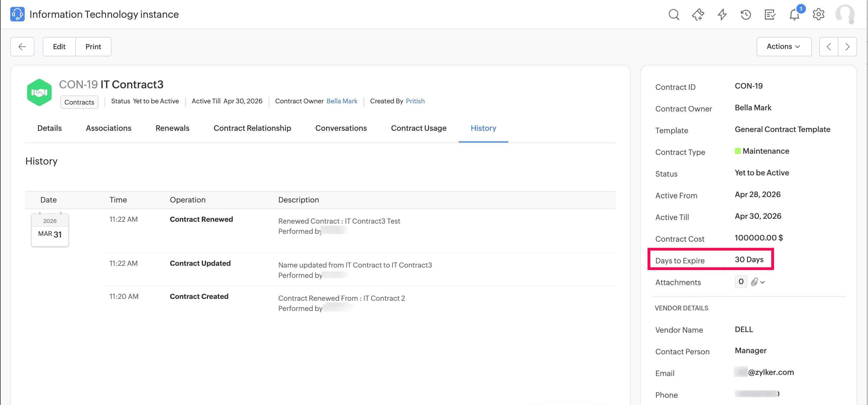868x405 pixels.
Task: Go back using the left arrow button
Action: (22, 46)
